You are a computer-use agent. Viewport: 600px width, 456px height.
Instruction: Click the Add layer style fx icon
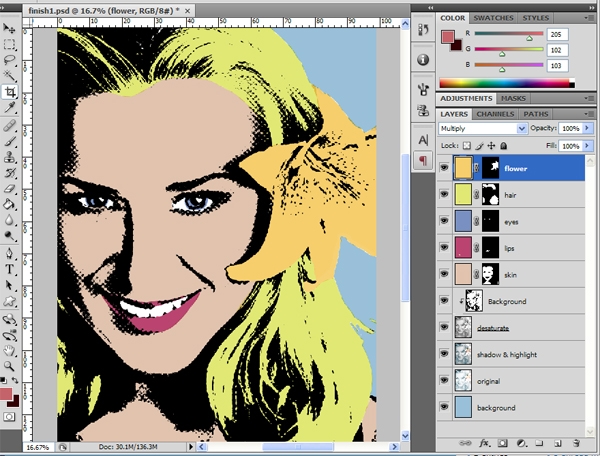point(484,443)
